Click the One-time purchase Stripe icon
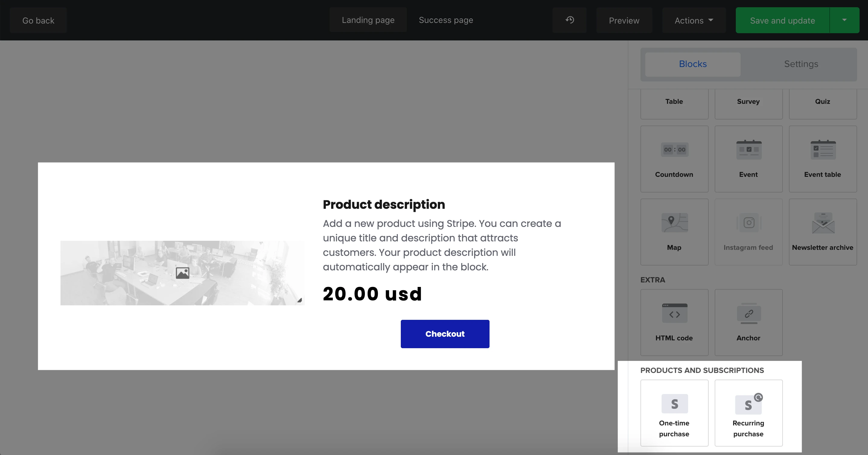 [674, 404]
